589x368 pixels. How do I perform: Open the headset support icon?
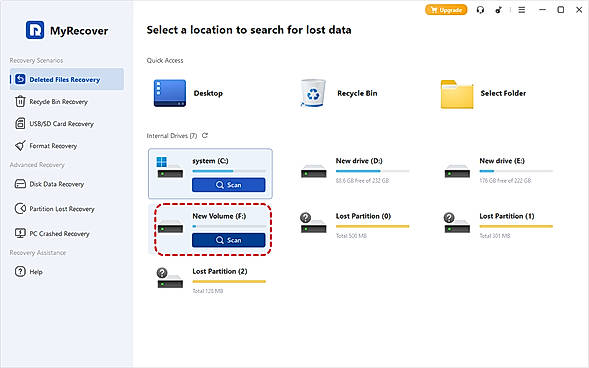[480, 10]
